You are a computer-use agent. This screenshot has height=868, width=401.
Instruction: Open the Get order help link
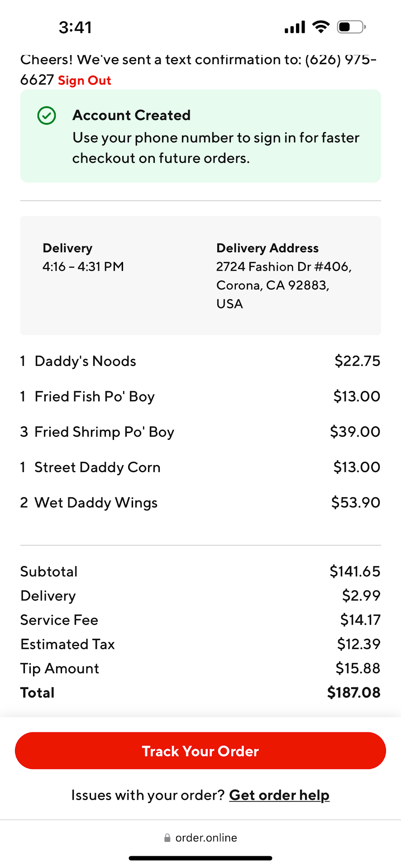(x=279, y=795)
